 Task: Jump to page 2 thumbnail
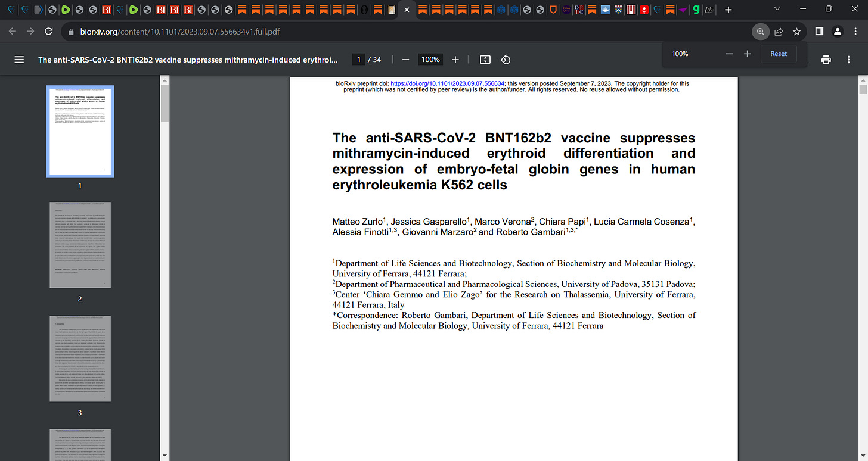tap(80, 245)
